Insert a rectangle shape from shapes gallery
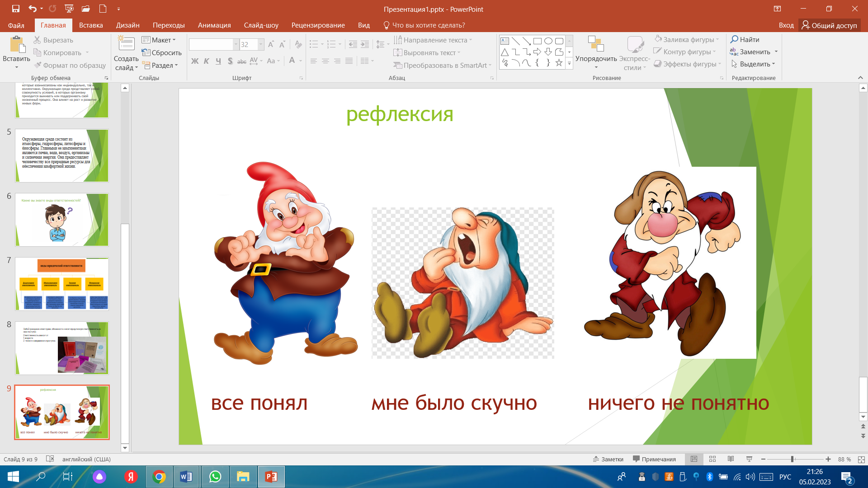868x488 pixels. pos(538,41)
